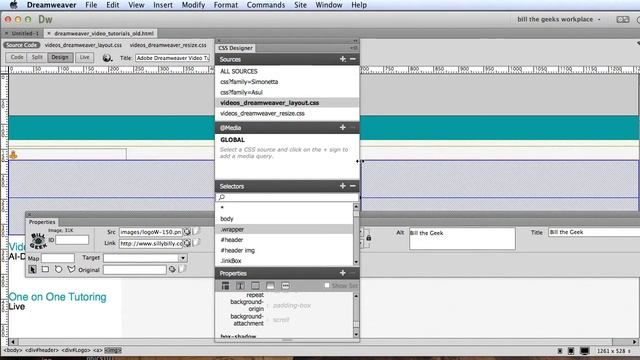Open the Modify menu

(193, 5)
